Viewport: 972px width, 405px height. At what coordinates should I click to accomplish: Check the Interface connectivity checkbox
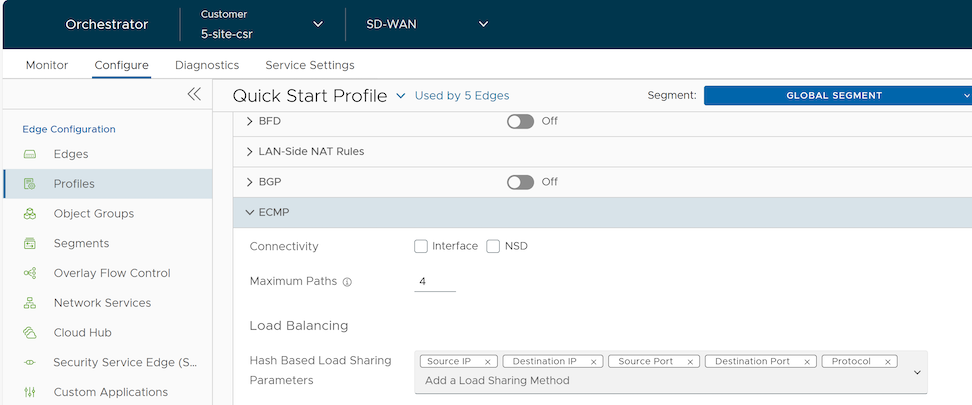[421, 246]
